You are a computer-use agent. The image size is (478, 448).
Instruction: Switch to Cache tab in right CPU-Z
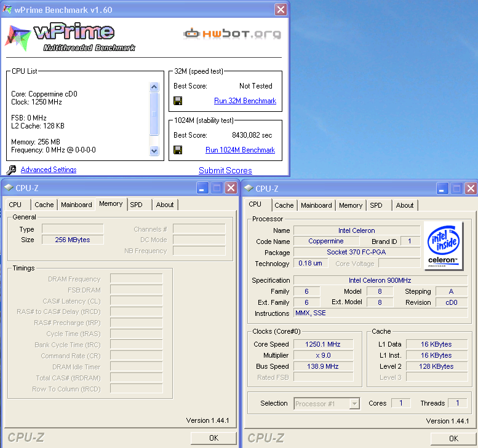point(284,205)
